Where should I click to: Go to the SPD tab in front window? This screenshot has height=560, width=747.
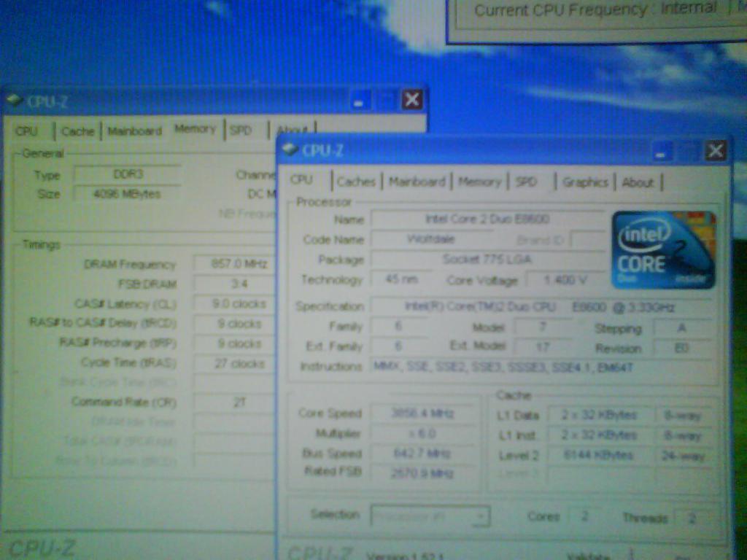coord(526,182)
